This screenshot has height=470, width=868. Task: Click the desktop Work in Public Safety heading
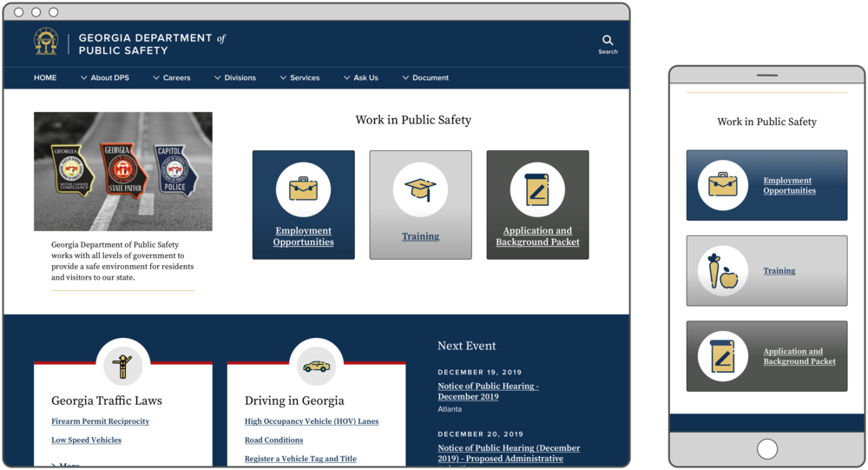[x=413, y=120]
